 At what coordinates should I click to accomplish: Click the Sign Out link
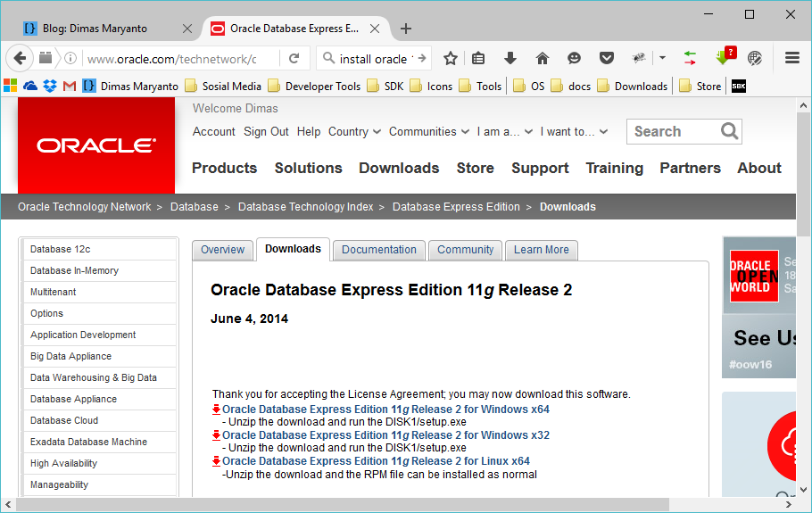point(266,132)
